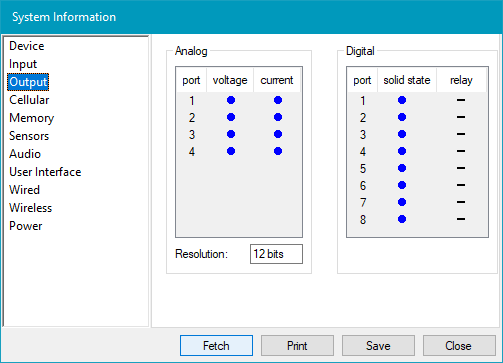Close the System Information dialog

[x=459, y=346]
